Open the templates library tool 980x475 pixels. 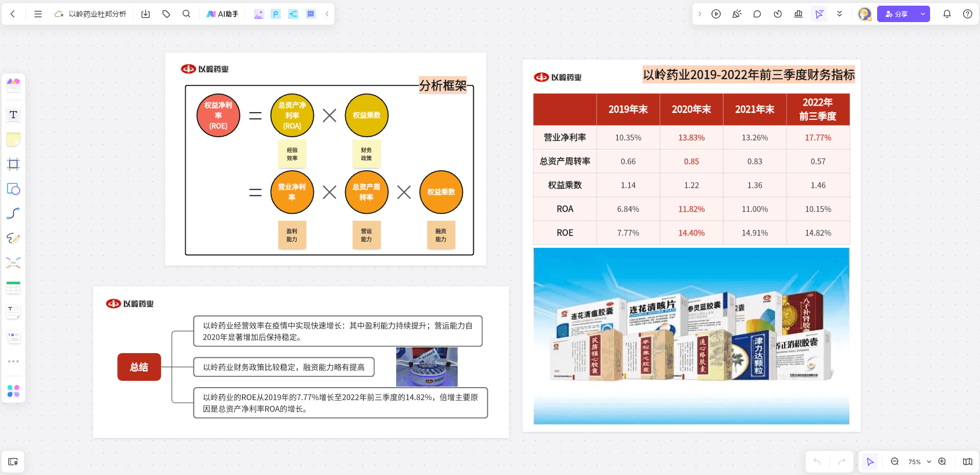click(x=13, y=84)
